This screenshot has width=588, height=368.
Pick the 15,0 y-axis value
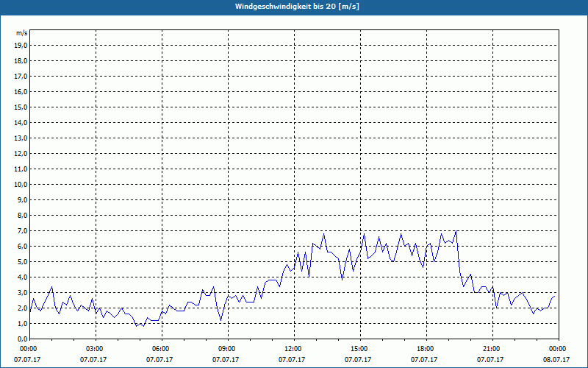tap(21, 107)
